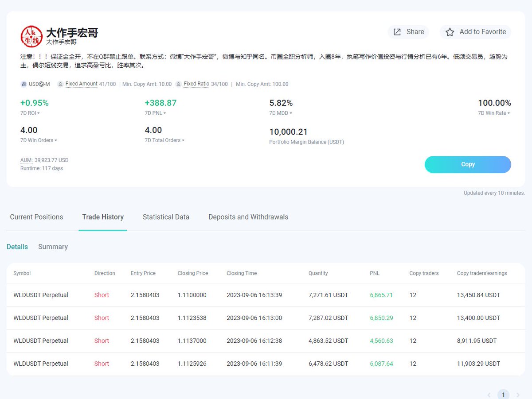Click the trader avatar logo

[31, 36]
